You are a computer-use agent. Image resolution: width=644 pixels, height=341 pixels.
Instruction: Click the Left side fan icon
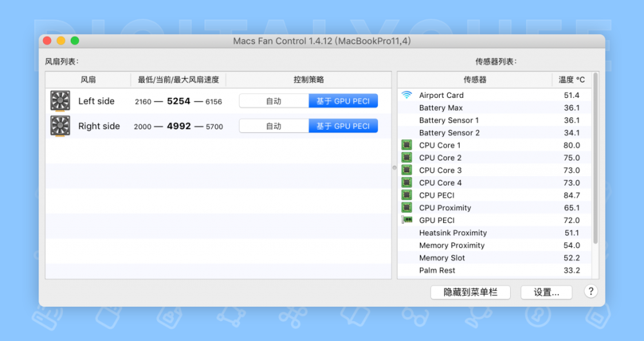pyautogui.click(x=60, y=101)
